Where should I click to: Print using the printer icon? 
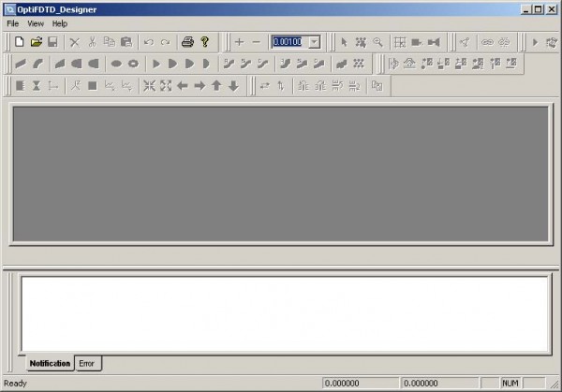(187, 42)
